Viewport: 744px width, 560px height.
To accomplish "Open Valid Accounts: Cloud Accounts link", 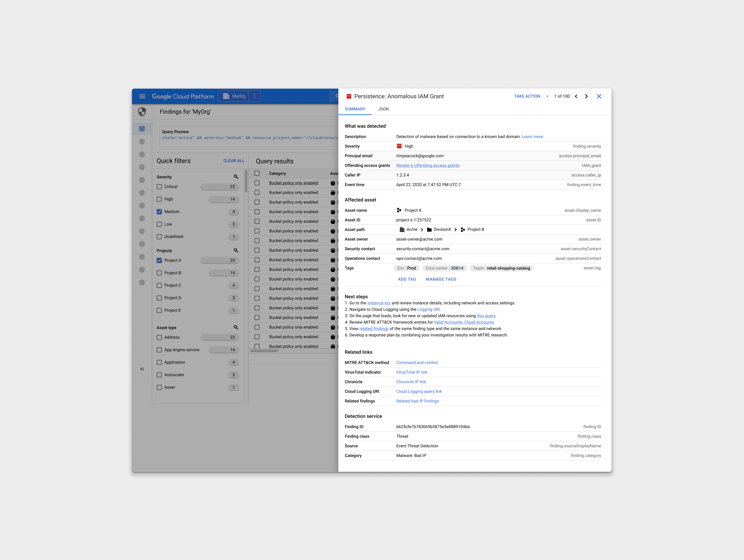I will click(x=464, y=322).
